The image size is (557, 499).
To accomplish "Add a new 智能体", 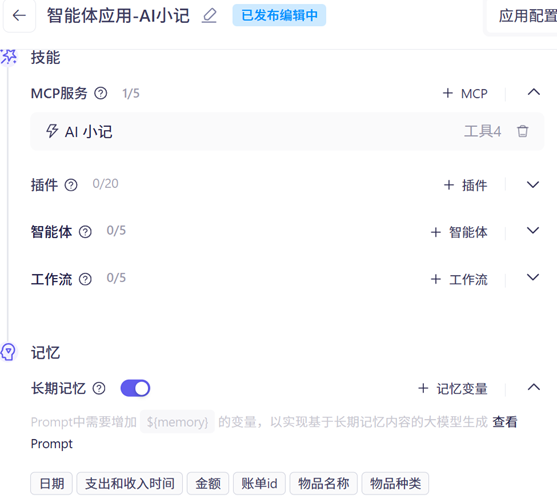I will click(459, 232).
